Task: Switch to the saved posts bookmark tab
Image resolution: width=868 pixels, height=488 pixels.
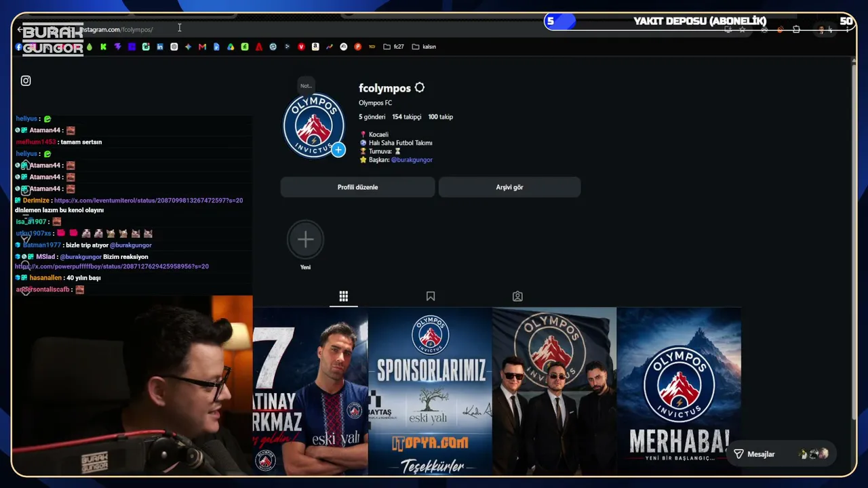Action: point(431,296)
